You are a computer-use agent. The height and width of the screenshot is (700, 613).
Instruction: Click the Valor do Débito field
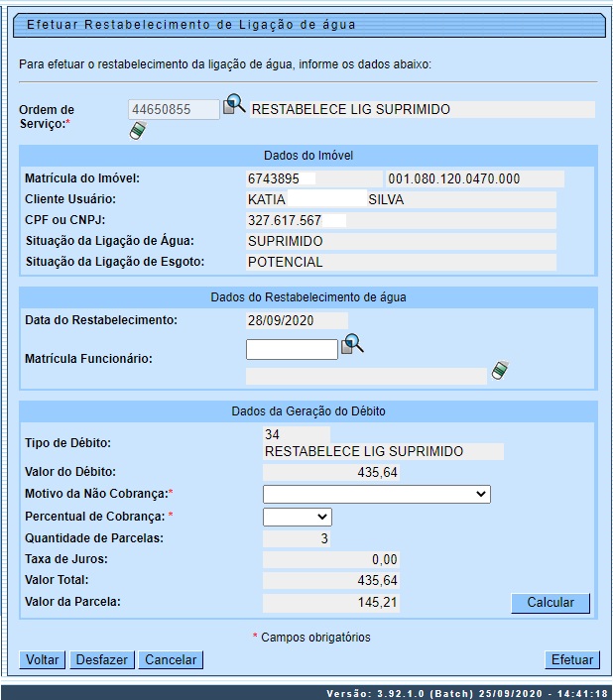pyautogui.click(x=331, y=473)
